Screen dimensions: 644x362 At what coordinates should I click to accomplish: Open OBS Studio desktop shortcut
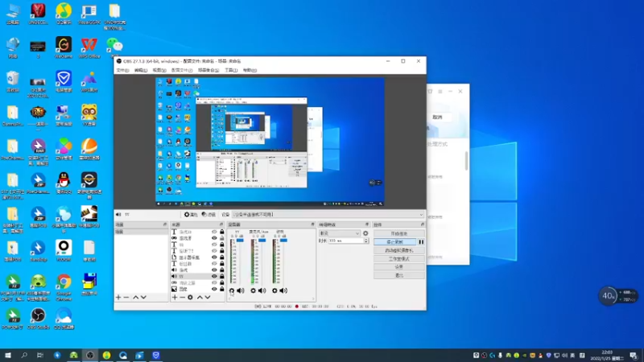pos(38,318)
